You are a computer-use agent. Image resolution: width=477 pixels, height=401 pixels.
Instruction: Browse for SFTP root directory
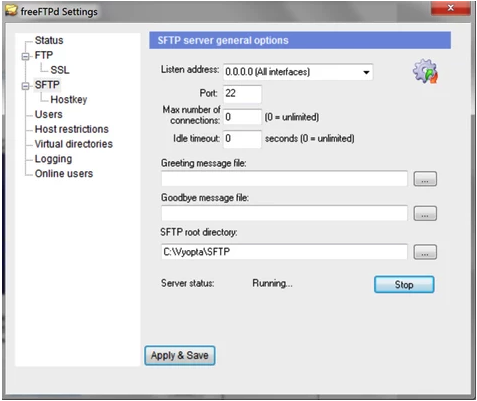[x=425, y=252]
